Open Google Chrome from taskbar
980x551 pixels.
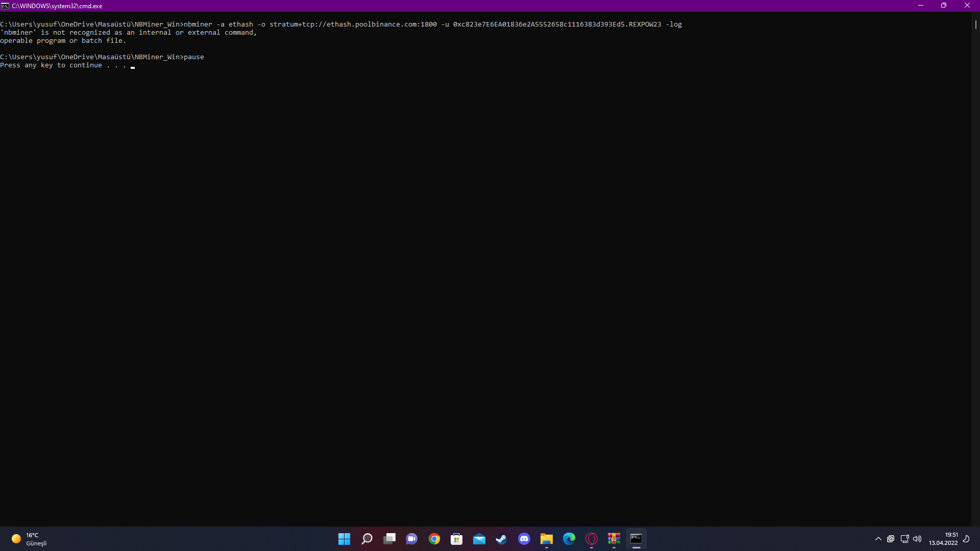pos(434,539)
